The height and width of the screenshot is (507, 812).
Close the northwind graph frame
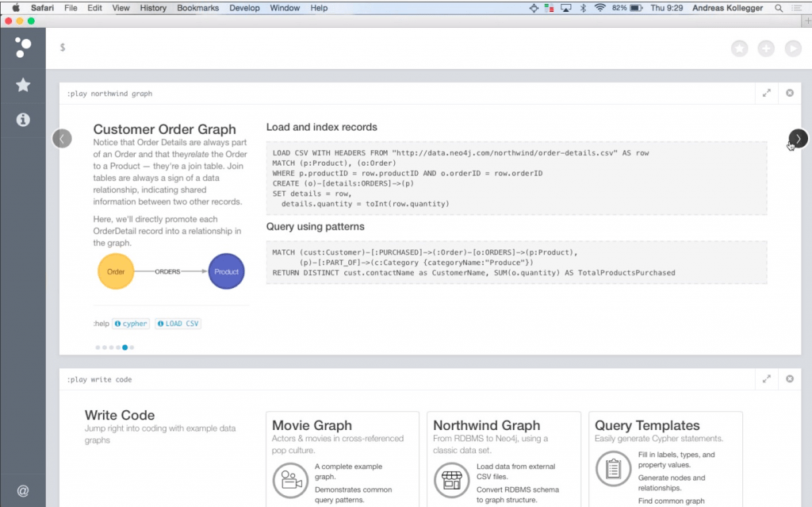point(790,93)
